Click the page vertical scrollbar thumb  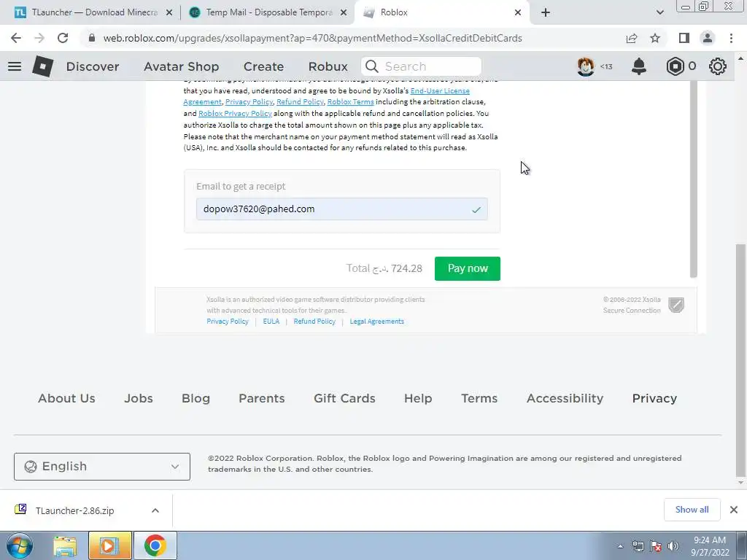point(740,360)
